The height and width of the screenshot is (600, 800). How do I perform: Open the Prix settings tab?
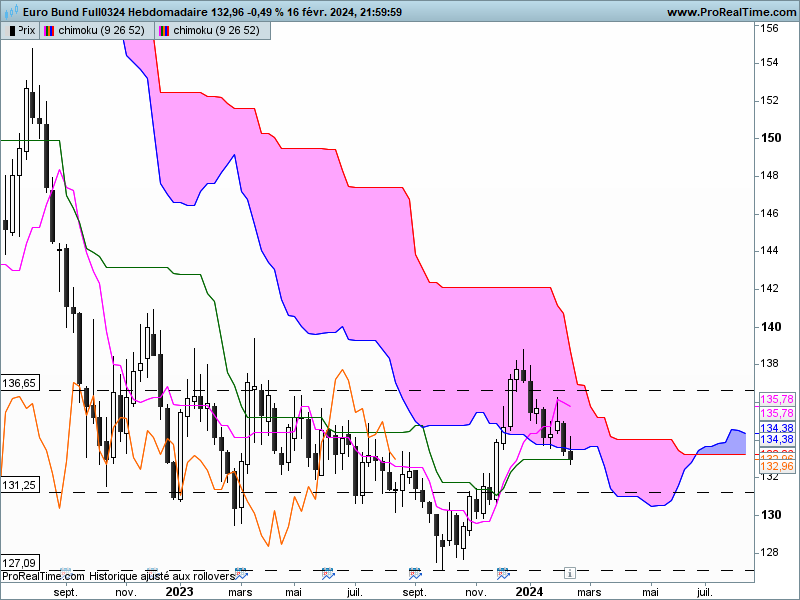click(20, 31)
